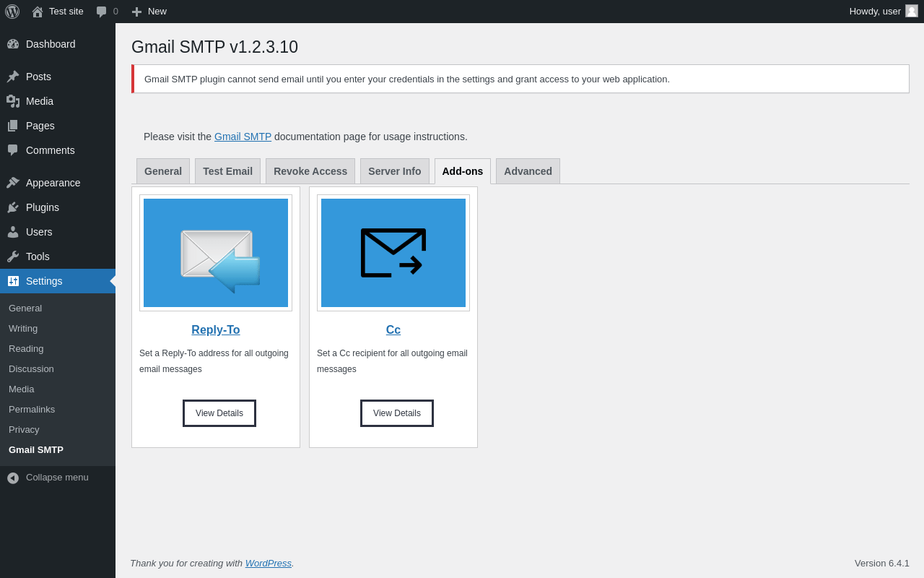Open the Reply-To add-on envelope thumbnail
Screen dimensions: 924x578
coord(216,253)
